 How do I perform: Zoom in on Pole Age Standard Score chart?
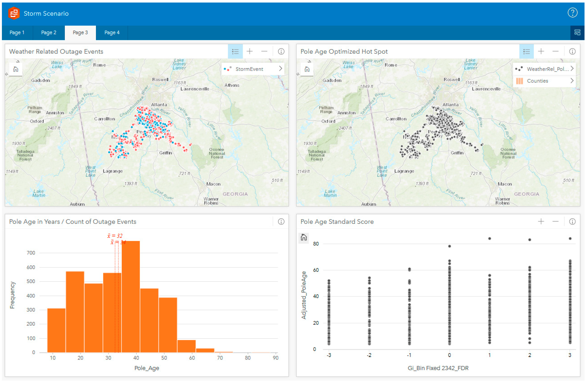pos(541,222)
